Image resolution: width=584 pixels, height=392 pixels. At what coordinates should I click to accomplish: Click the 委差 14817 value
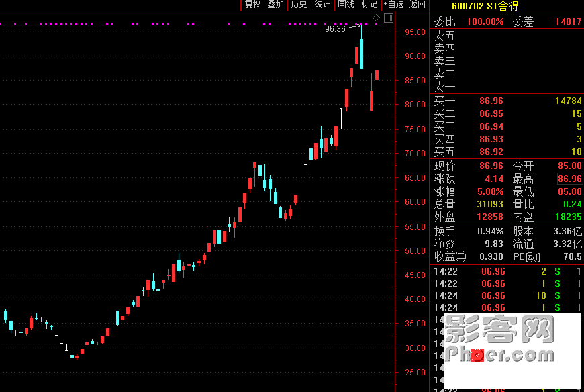coord(569,21)
